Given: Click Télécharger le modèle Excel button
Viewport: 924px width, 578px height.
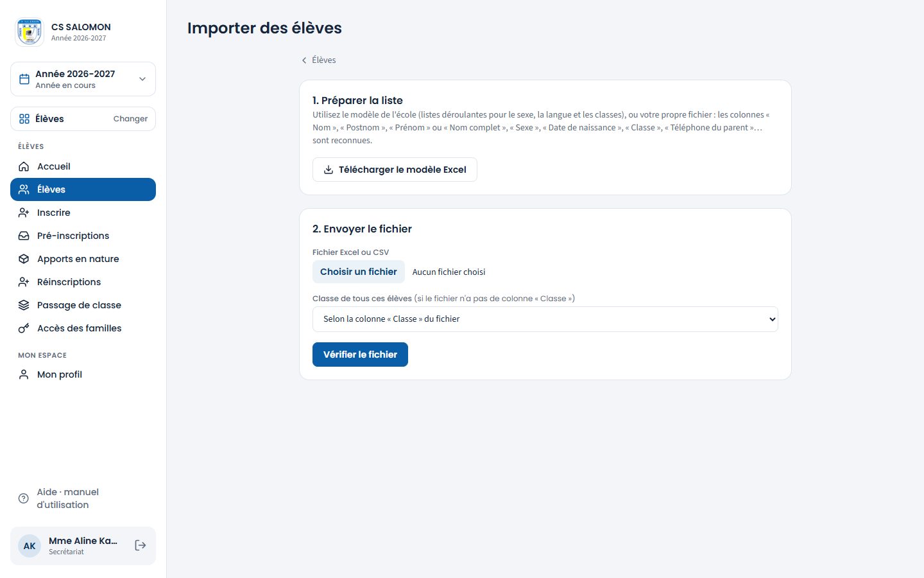Looking at the screenshot, I should click(395, 170).
